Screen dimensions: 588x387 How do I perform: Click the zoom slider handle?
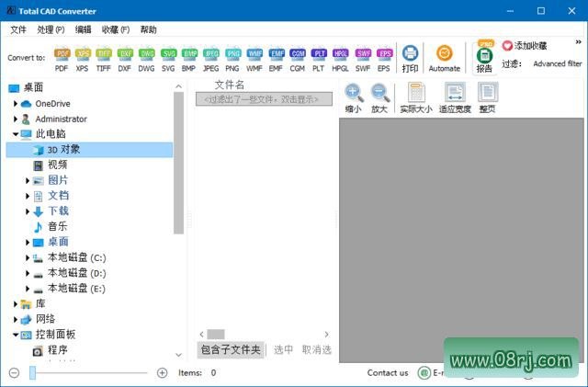coord(33,372)
